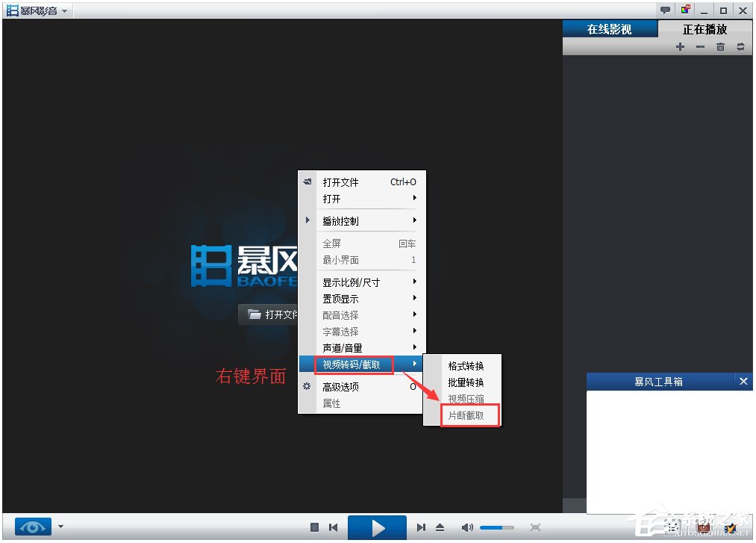The image size is (756, 543).
Task: Toggle the blue eye button
Action: click(33, 527)
